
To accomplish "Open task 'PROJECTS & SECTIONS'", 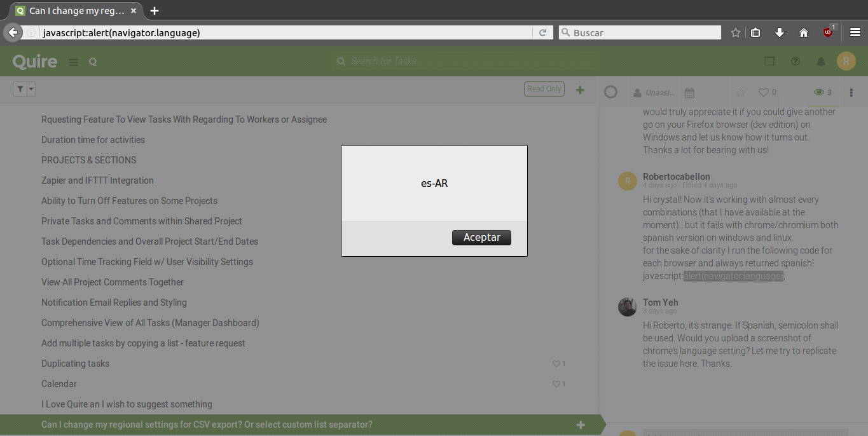I will tap(88, 160).
